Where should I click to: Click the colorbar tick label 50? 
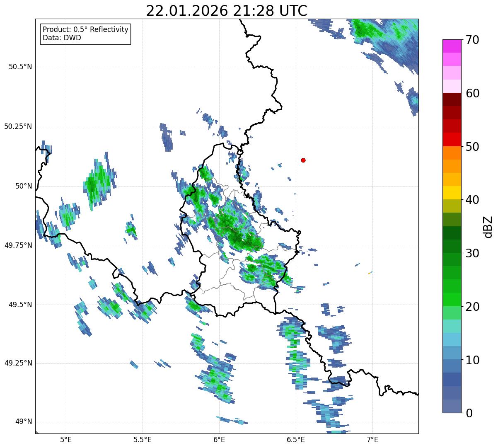tap(472, 147)
